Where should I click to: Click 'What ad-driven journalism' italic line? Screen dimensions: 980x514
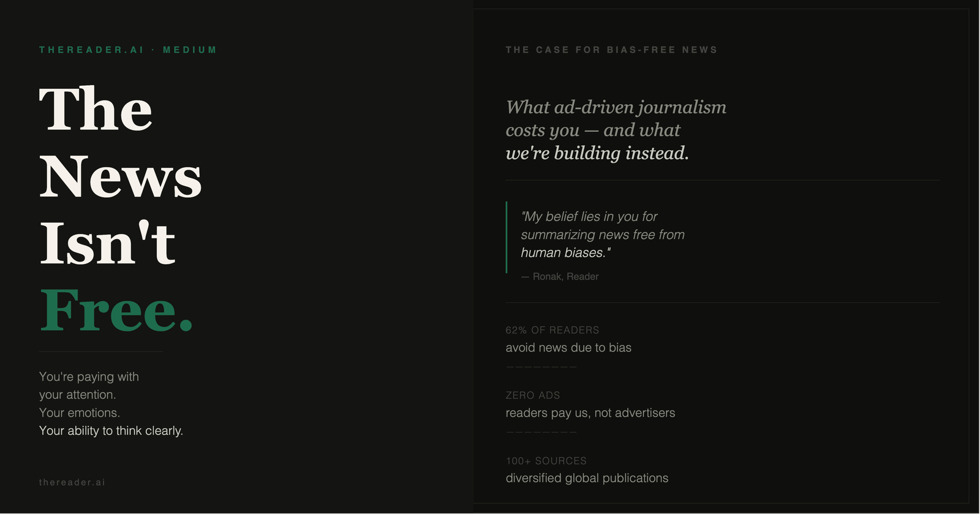[616, 107]
